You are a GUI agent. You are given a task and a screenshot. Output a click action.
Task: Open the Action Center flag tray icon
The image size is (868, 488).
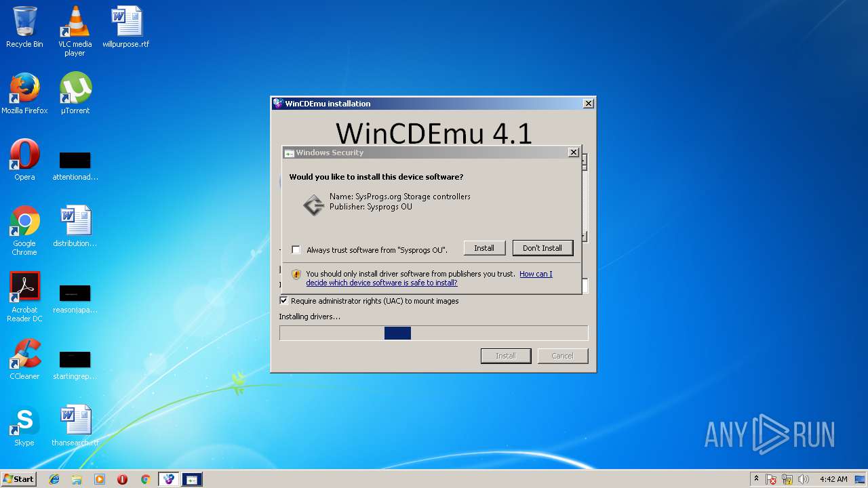(x=771, y=480)
